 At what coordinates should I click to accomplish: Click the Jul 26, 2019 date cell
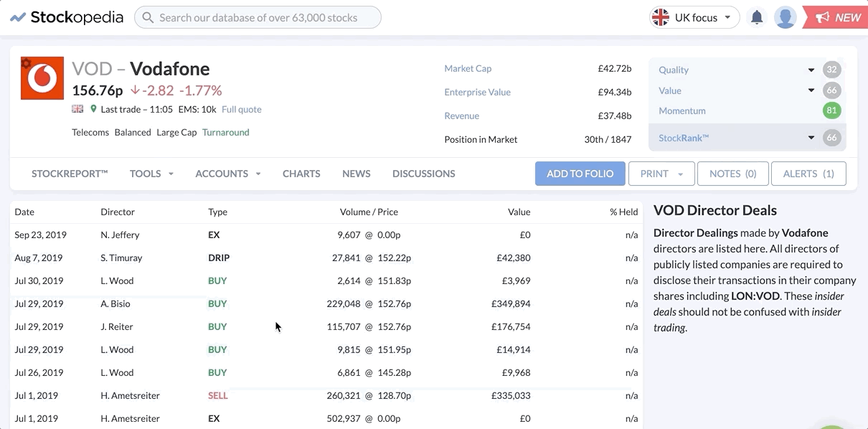pos(39,372)
